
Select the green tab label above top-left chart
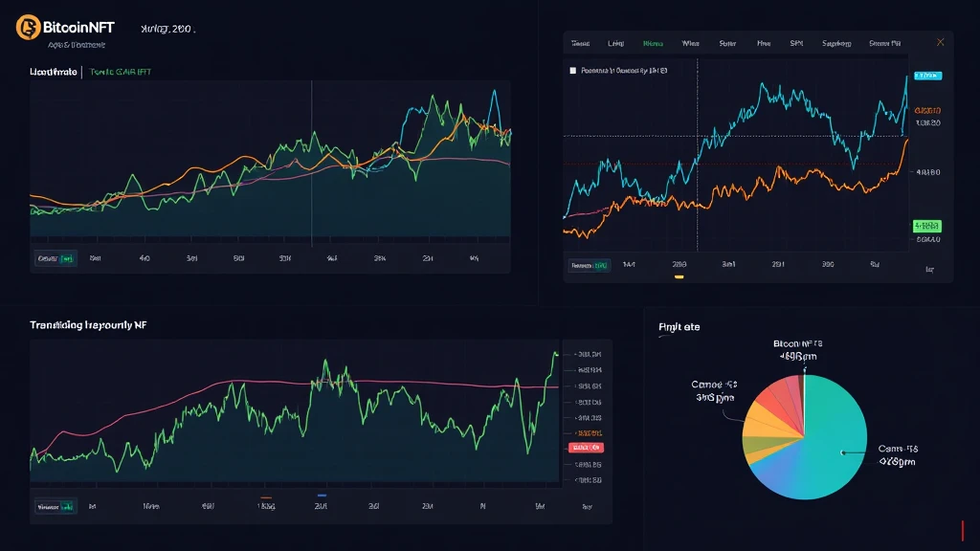[x=120, y=72]
